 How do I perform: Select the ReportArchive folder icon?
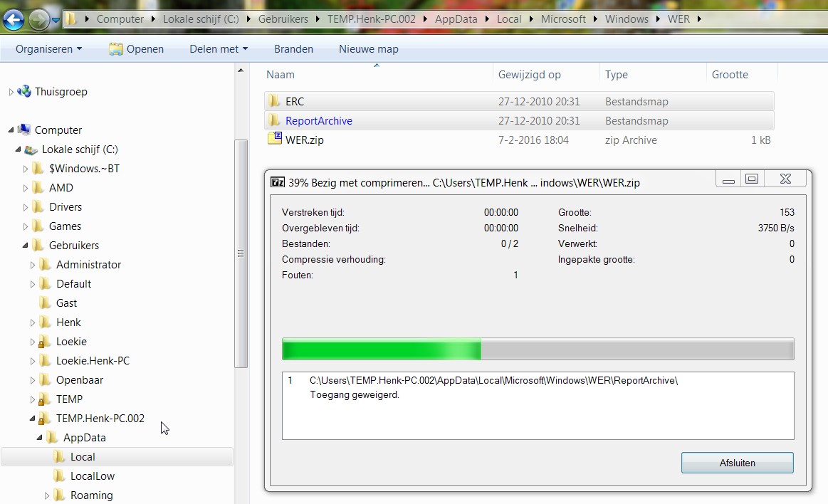[x=274, y=120]
